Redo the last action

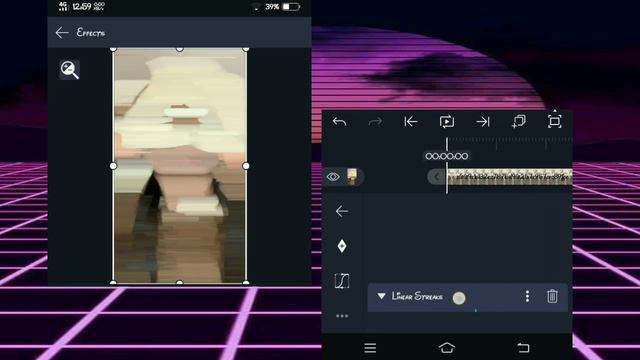(x=375, y=122)
